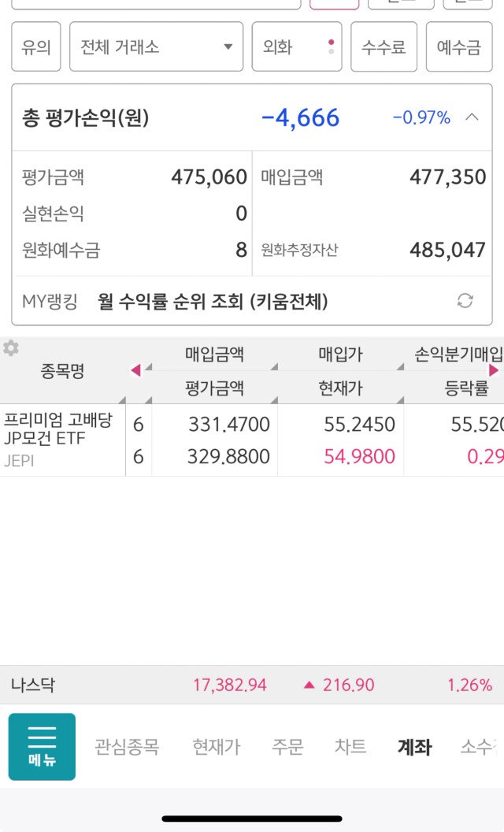The image size is (504, 832).
Task: Open the 차트 tab
Action: (x=350, y=747)
